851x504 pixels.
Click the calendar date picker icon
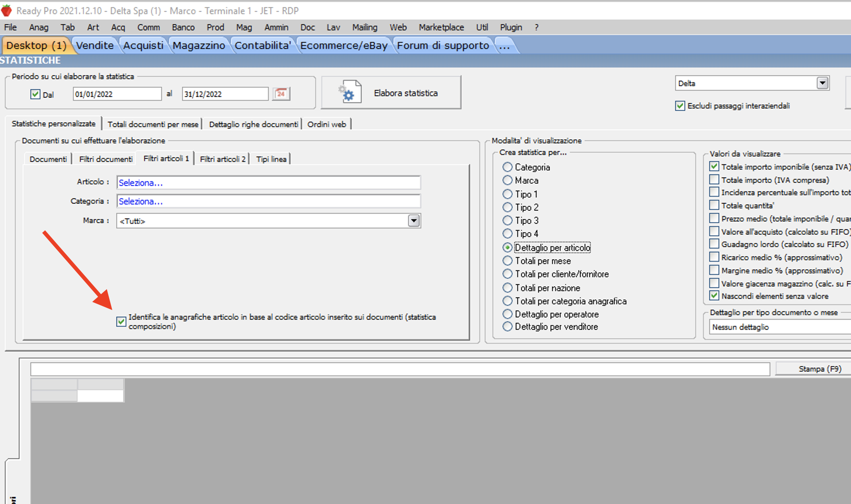(x=281, y=94)
